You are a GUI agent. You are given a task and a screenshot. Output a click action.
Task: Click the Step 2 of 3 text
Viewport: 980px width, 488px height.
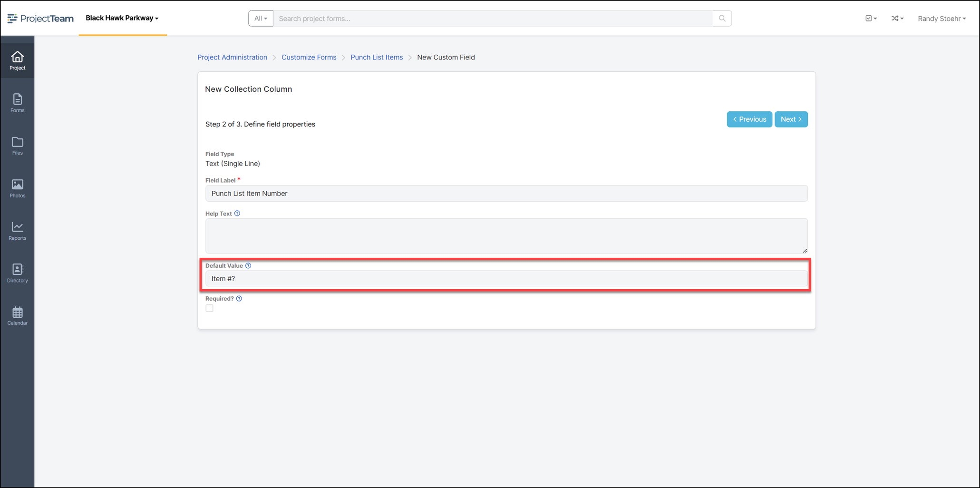(260, 124)
